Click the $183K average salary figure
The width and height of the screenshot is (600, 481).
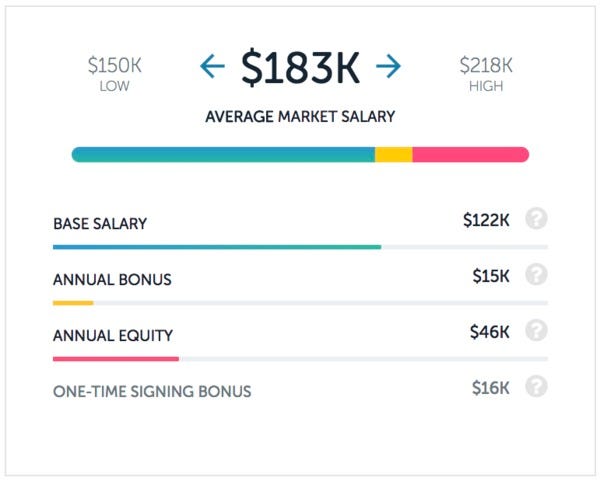[300, 67]
